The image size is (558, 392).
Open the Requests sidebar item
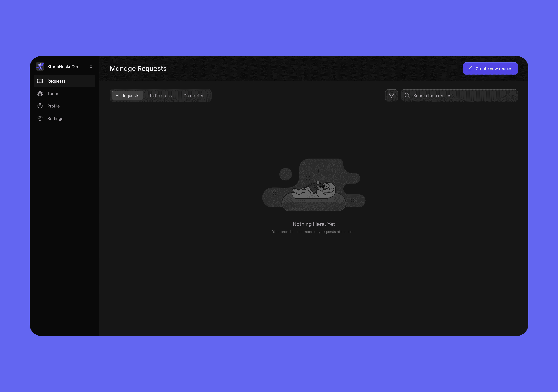(x=56, y=81)
